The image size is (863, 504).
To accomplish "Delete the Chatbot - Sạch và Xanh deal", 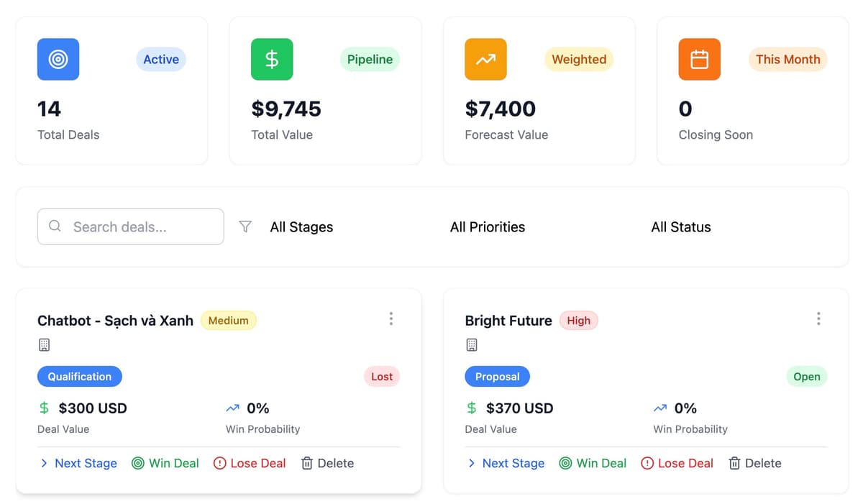I will [327, 463].
